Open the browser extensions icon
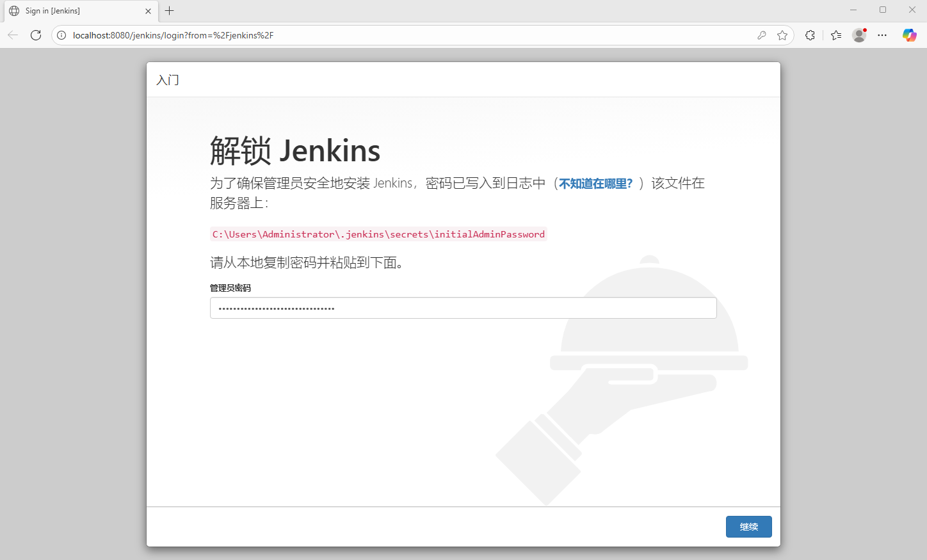This screenshot has width=927, height=560. [810, 35]
